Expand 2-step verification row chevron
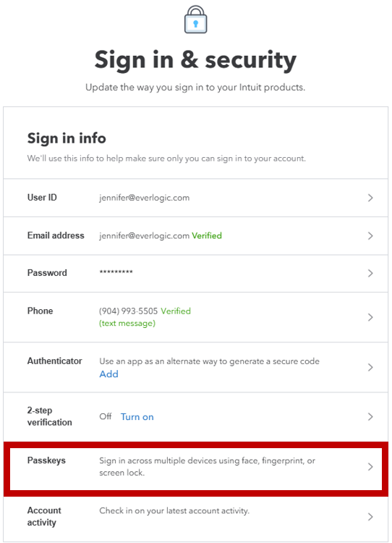This screenshot has height=543, width=392. [370, 416]
